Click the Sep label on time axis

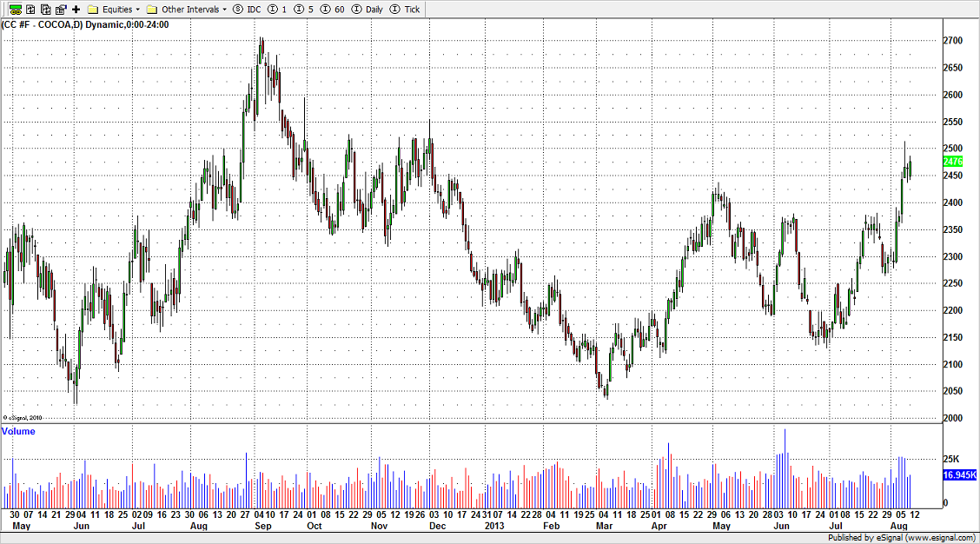[263, 527]
